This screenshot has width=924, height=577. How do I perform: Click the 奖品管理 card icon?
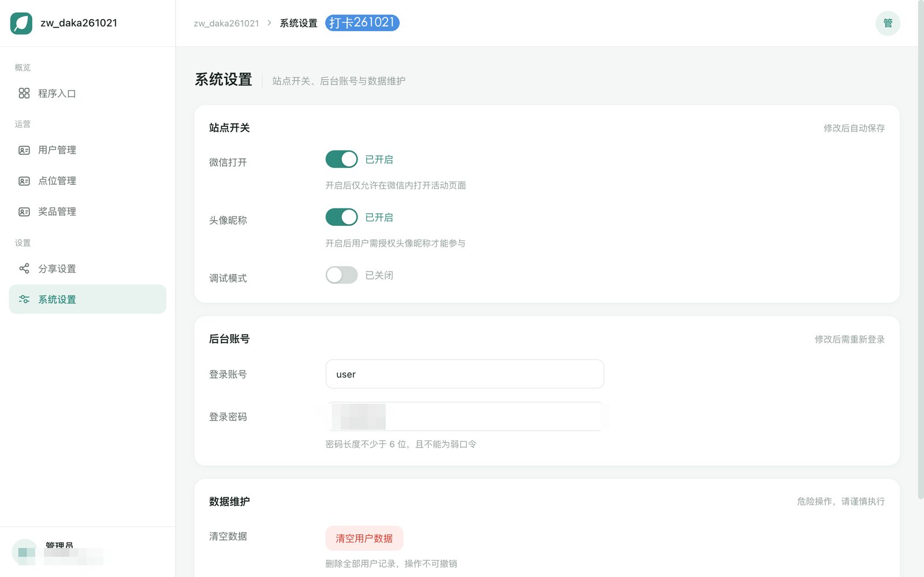pyautogui.click(x=24, y=212)
